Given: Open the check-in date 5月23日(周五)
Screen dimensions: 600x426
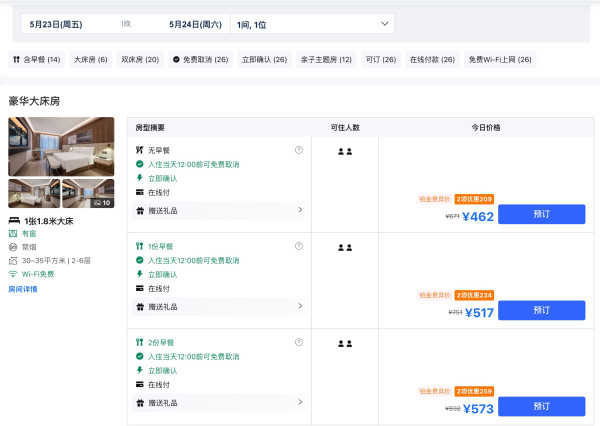Looking at the screenshot, I should click(x=56, y=24).
